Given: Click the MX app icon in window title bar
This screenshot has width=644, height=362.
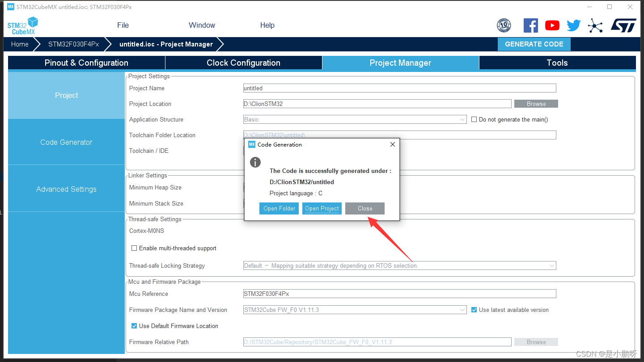Looking at the screenshot, I should [x=11, y=7].
